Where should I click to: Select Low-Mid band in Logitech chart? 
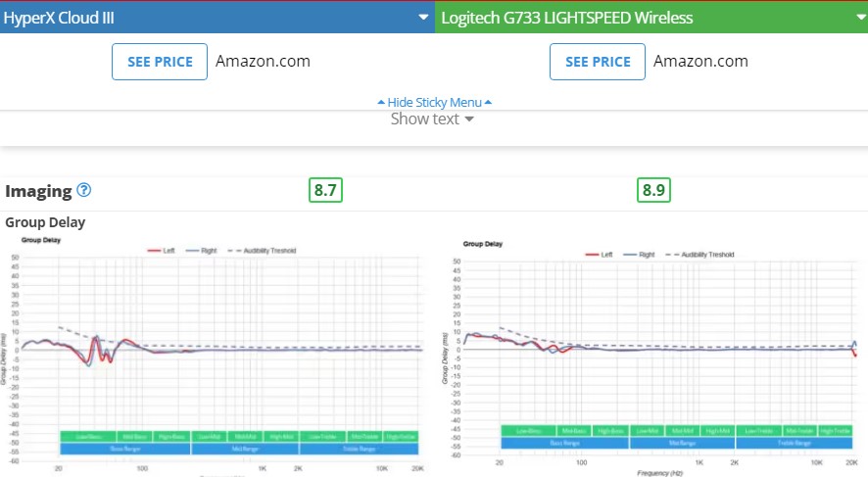pyautogui.click(x=648, y=431)
